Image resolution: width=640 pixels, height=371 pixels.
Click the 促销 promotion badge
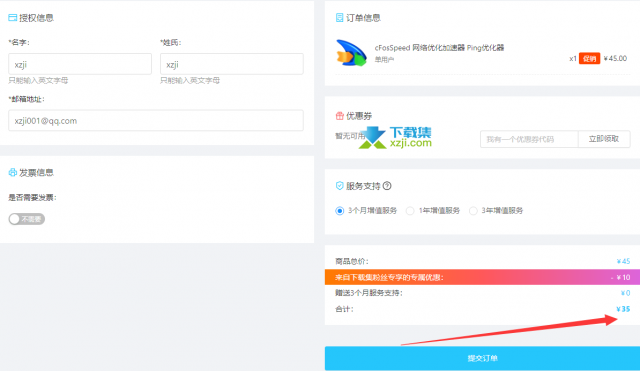pos(589,59)
